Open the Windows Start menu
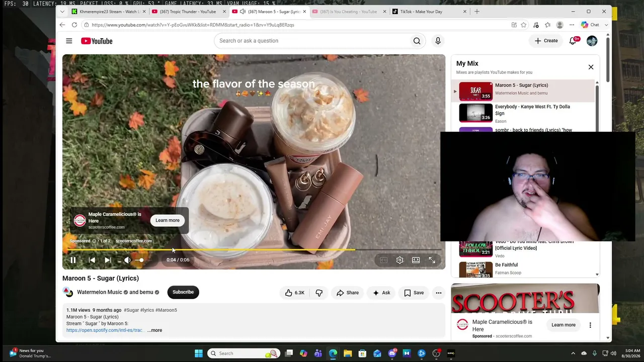The height and width of the screenshot is (362, 644). coord(199,353)
